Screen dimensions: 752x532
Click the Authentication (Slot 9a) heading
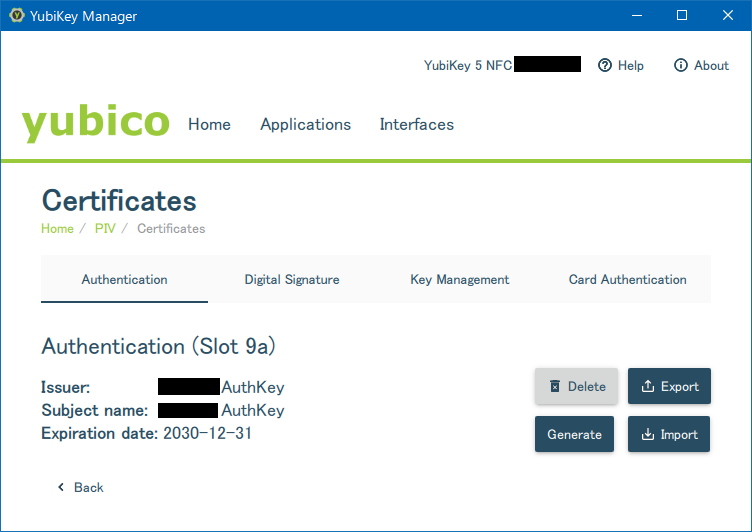[159, 346]
